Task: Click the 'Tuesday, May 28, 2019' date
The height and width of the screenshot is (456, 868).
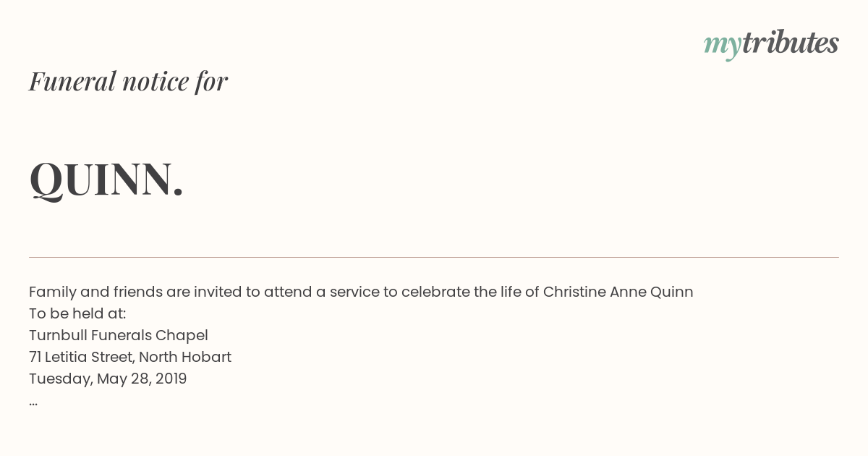Action: coord(108,379)
